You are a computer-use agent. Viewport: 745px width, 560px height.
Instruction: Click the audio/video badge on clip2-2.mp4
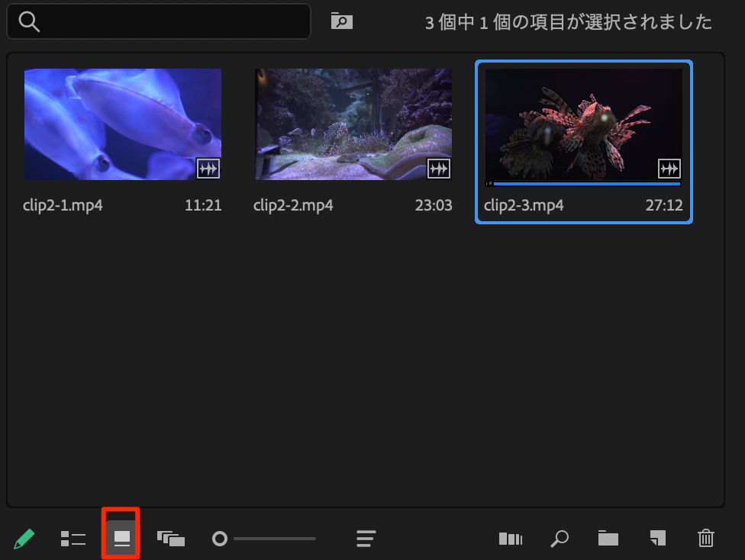point(438,169)
